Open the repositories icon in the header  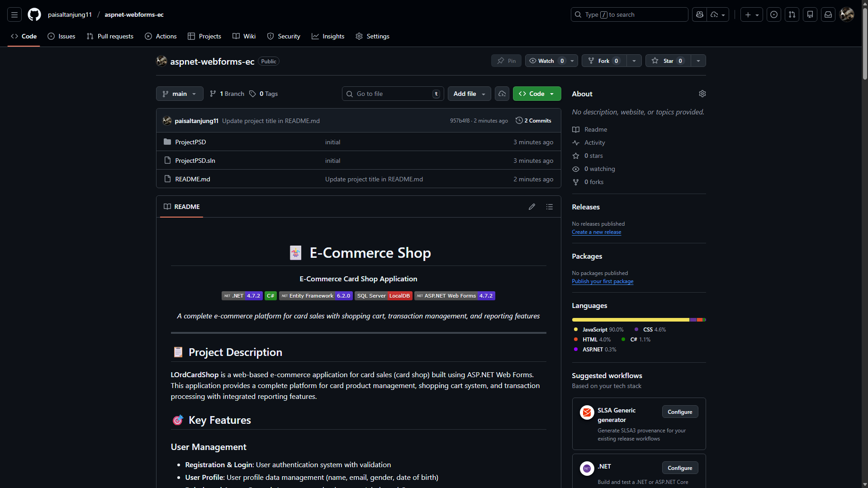tap(810, 14)
